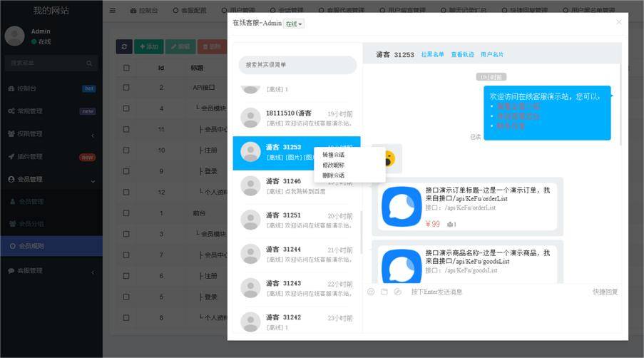Click the 插件管理 rocket icon in sidebar
Viewport: 644px width, 358px height.
click(11, 156)
